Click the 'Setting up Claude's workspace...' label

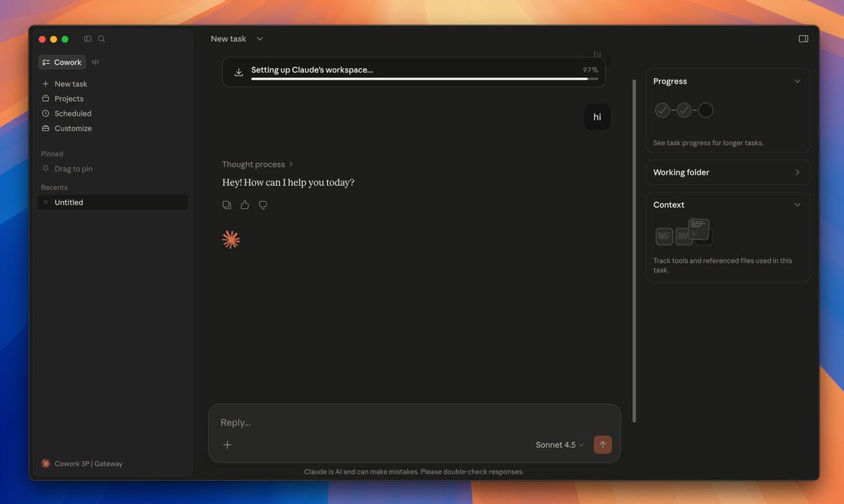(312, 70)
